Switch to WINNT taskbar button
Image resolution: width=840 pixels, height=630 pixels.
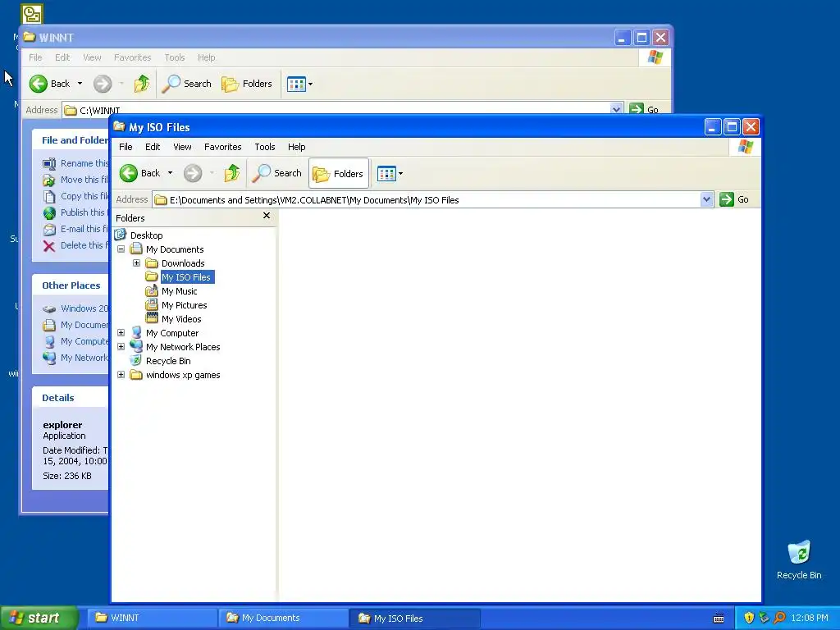[153, 618]
